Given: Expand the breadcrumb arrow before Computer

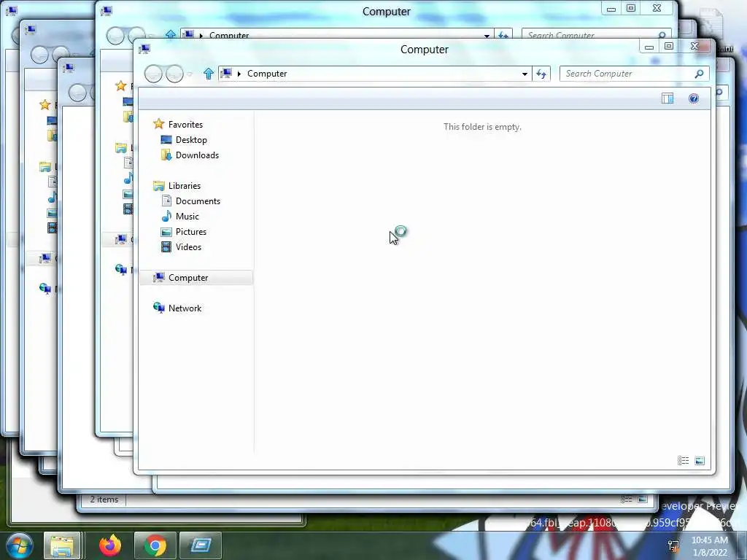Looking at the screenshot, I should (x=239, y=74).
